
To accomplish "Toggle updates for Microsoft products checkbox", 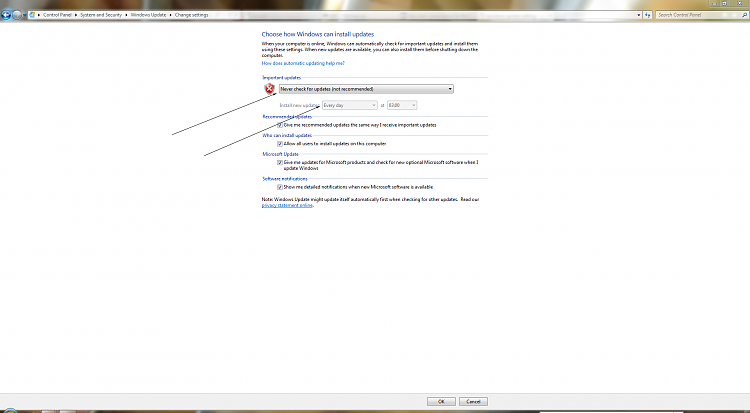I will click(280, 163).
